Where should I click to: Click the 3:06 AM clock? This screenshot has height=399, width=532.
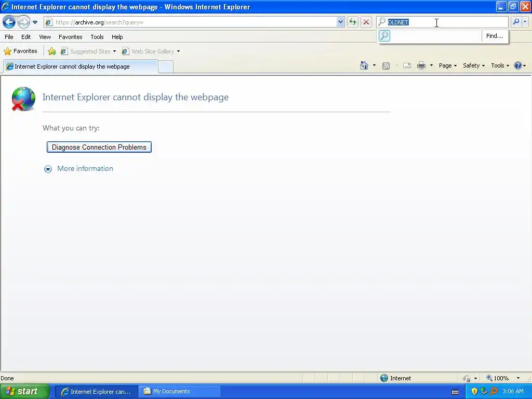coord(513,392)
